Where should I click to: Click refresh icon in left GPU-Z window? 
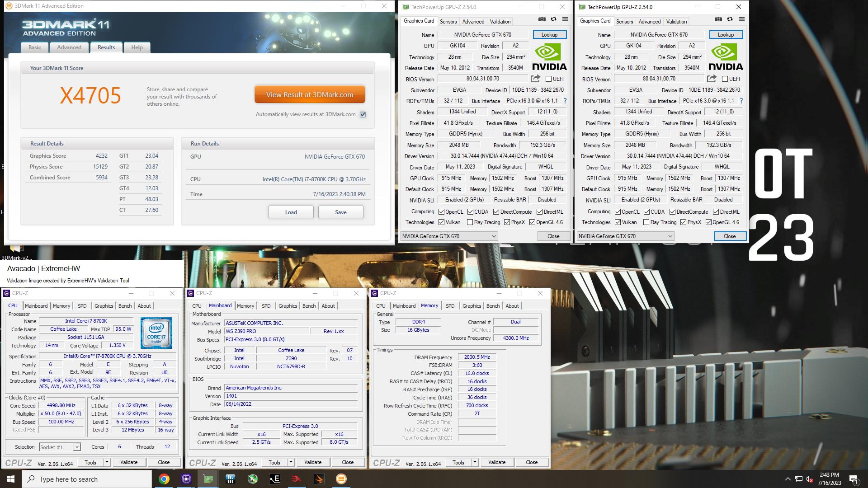553,19
